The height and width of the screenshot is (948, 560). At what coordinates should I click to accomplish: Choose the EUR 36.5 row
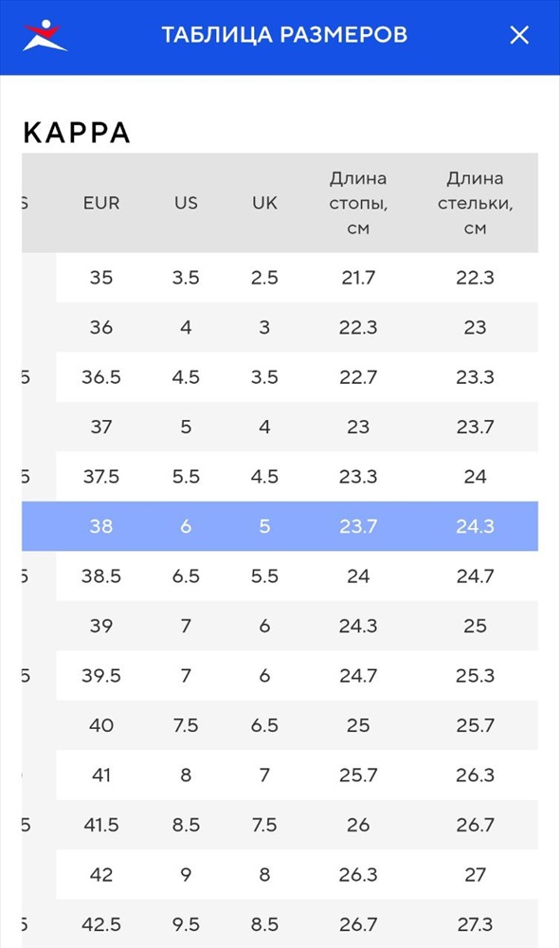tap(280, 377)
